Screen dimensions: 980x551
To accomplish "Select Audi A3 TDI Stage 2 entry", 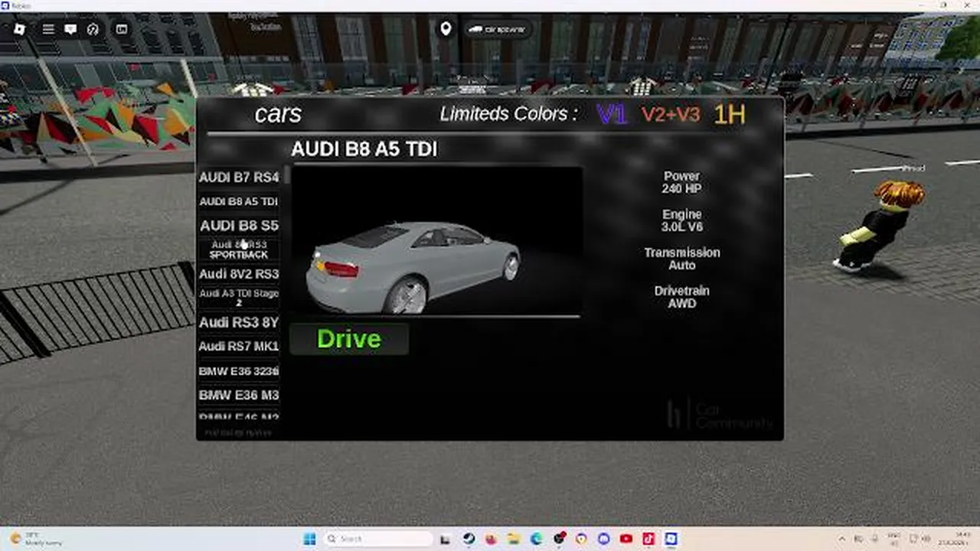I will (x=239, y=298).
